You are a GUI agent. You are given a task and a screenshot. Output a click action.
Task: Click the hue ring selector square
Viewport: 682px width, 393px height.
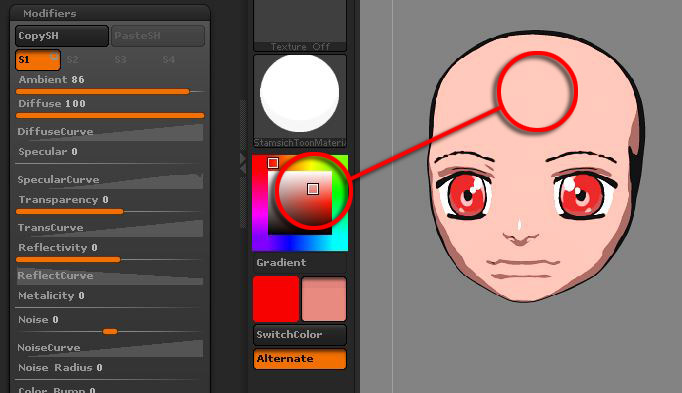point(273,163)
